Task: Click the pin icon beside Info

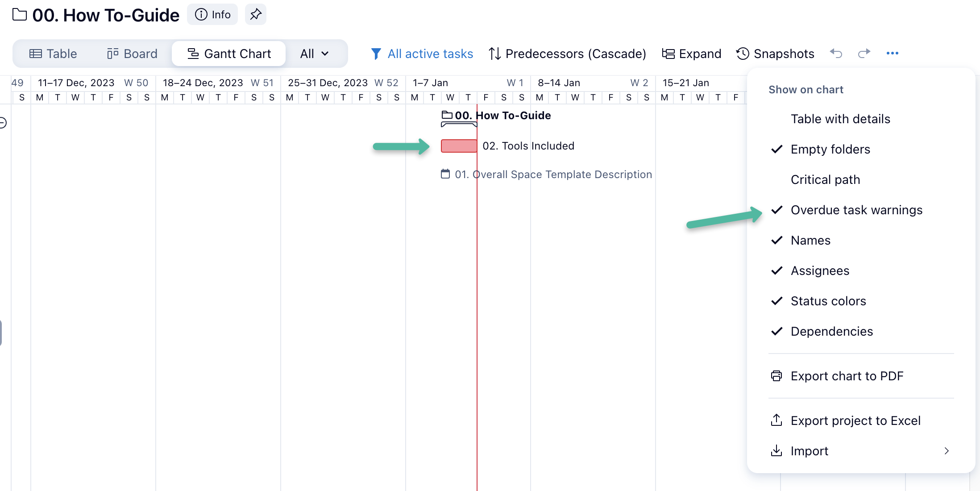Action: pos(255,15)
